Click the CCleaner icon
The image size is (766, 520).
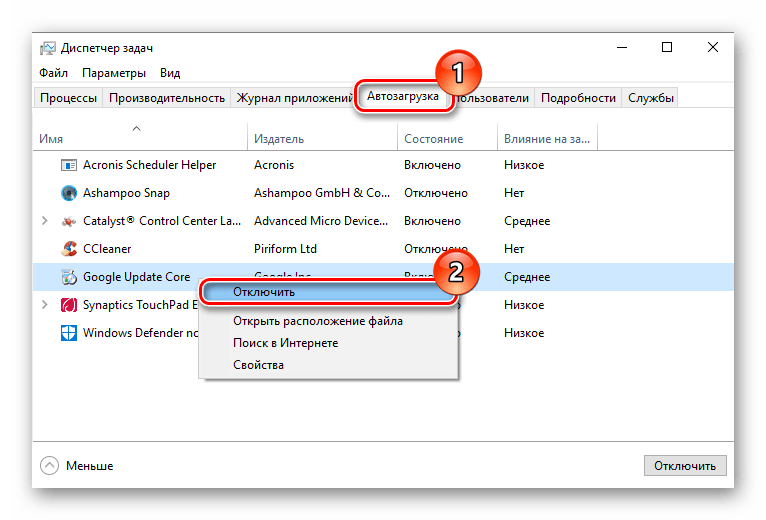click(69, 249)
